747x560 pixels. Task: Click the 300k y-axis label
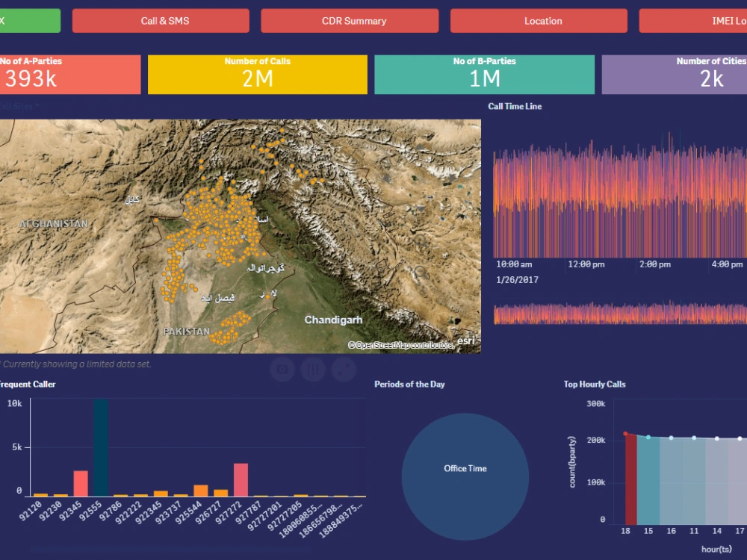596,404
